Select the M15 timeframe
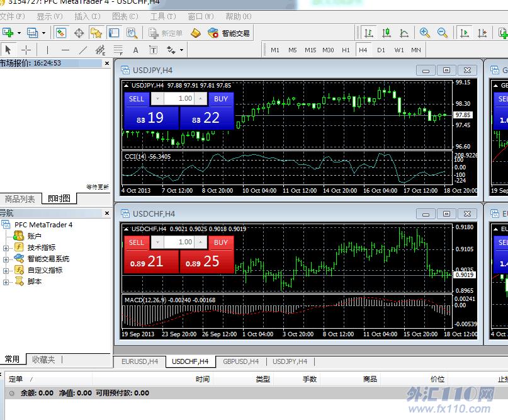The image size is (508, 420). point(310,50)
